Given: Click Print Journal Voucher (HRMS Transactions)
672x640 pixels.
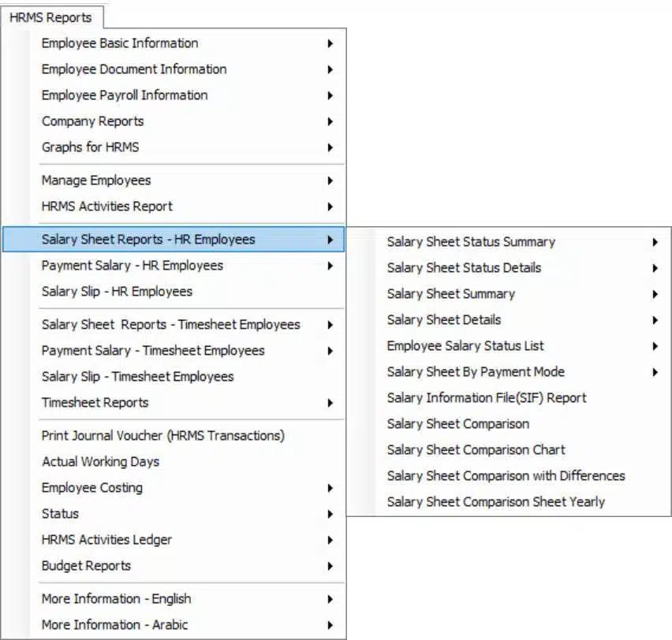Looking at the screenshot, I should coord(174,436).
